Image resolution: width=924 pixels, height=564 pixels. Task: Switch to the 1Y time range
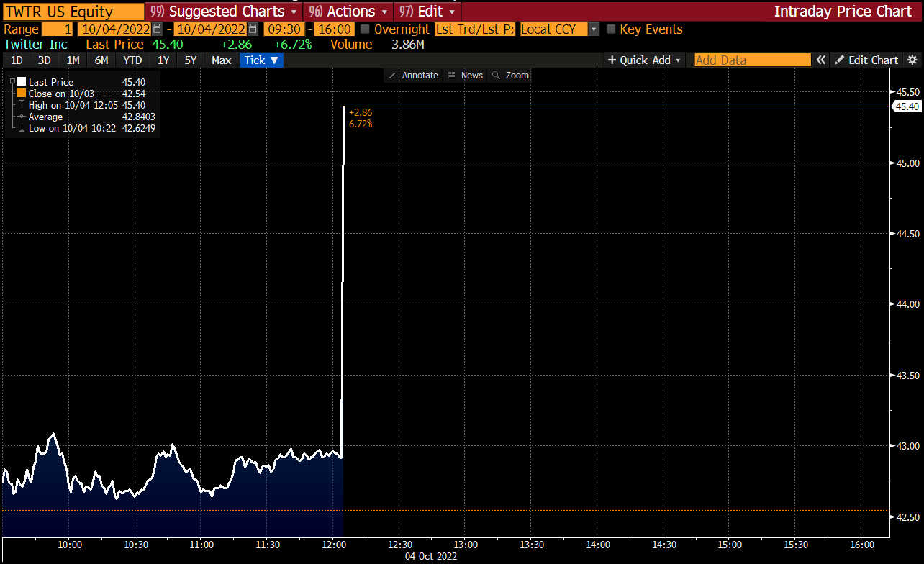pyautogui.click(x=163, y=60)
